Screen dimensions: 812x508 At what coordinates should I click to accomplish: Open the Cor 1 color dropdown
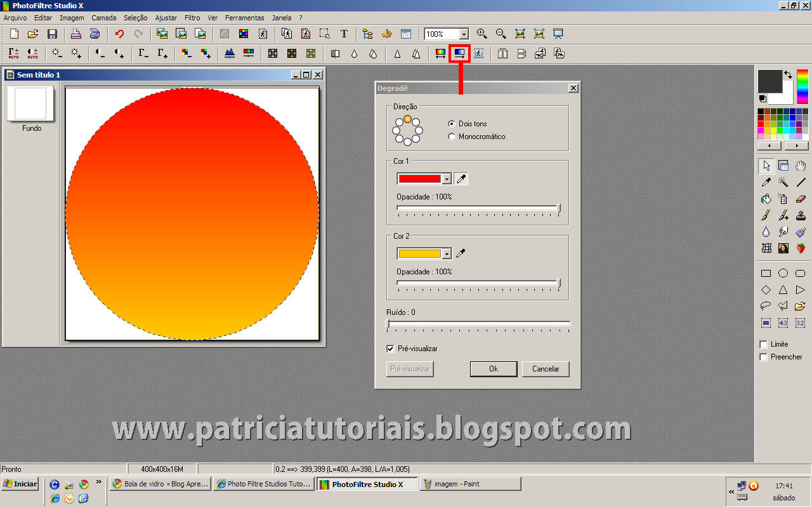coord(447,179)
